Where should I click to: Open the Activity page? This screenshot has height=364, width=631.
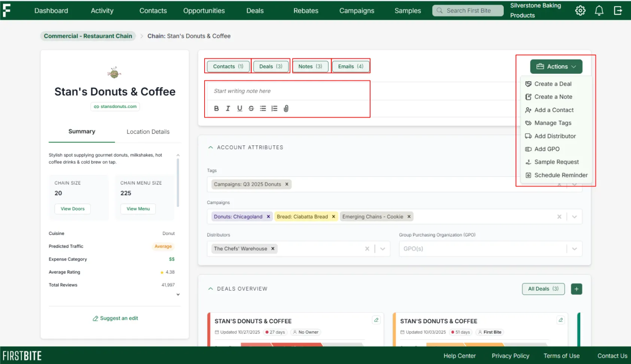click(102, 10)
